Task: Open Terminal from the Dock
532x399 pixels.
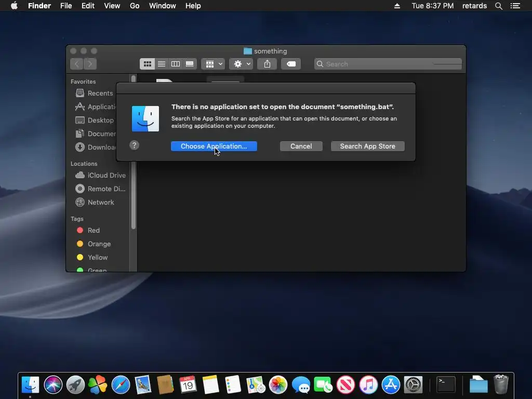Action: [x=445, y=385]
